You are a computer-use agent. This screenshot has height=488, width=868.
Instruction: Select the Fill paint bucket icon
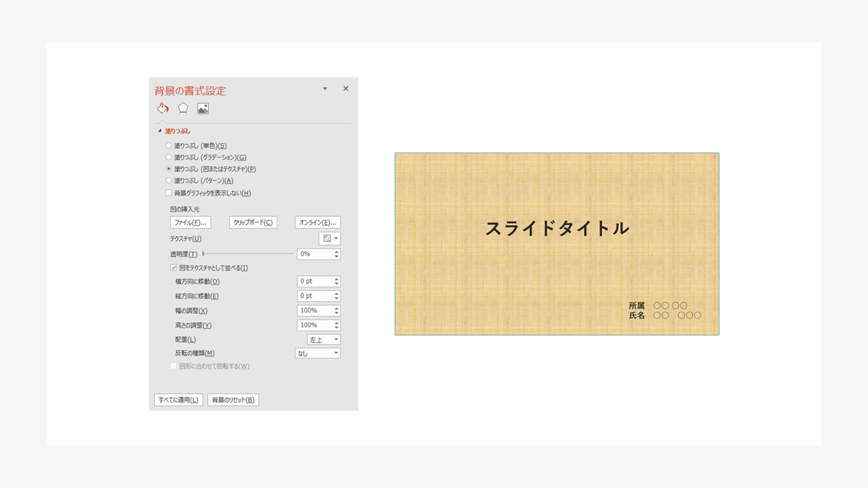163,108
